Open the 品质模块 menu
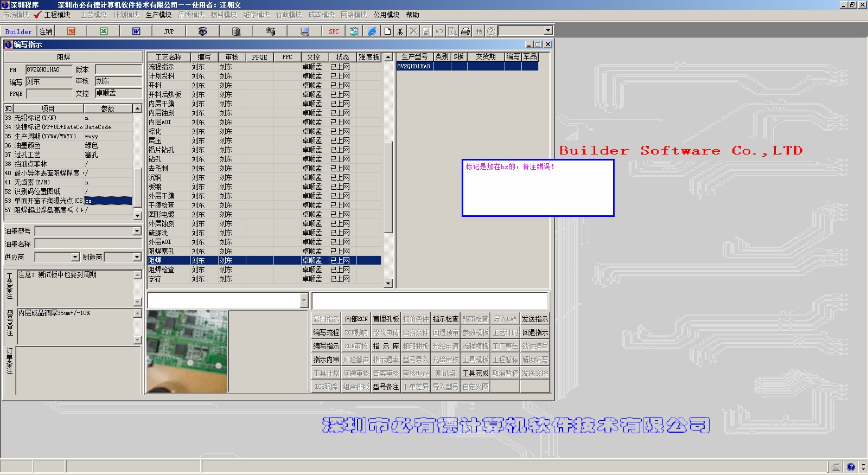The image size is (868, 475). click(x=191, y=15)
